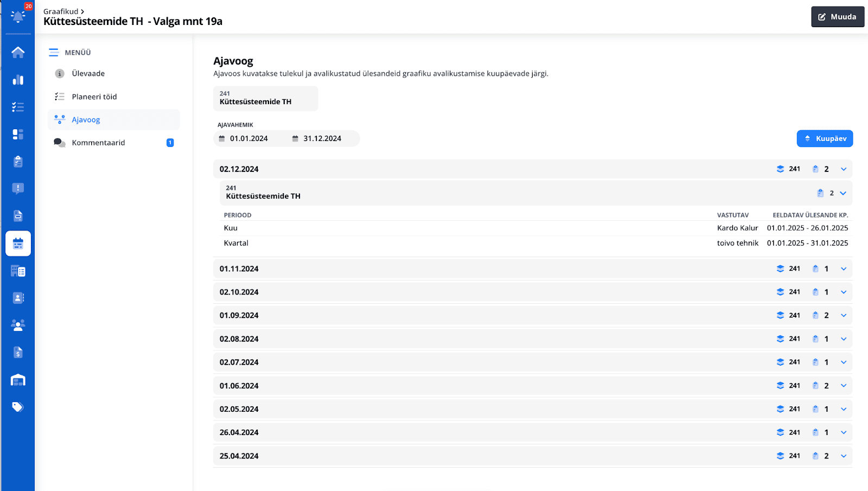Expand the 01.11.2024 timeline row
Screen dimensions: 868x491
click(533, 269)
